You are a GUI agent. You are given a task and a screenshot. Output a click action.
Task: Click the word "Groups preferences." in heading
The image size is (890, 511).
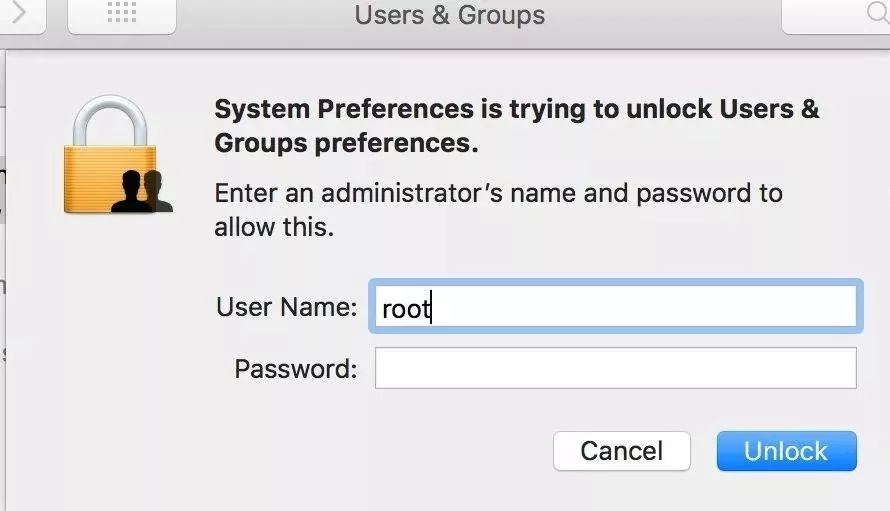pyautogui.click(x=346, y=143)
